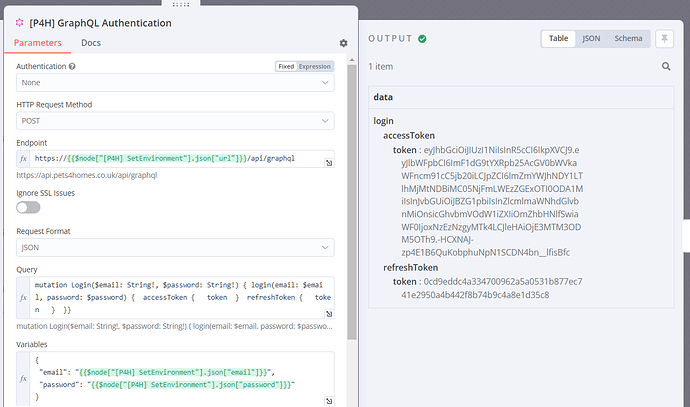Open node settings gear icon
The image size is (690, 407).
tap(343, 43)
